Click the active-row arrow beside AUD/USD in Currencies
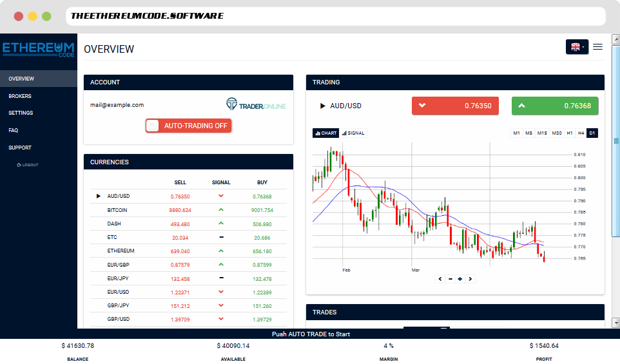The width and height of the screenshot is (620, 364). [x=99, y=196]
